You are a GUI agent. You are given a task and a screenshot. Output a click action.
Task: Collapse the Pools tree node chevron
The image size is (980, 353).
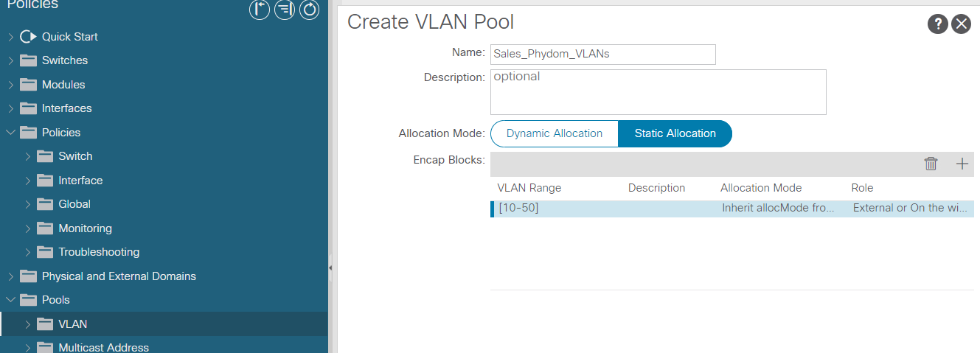point(10,300)
